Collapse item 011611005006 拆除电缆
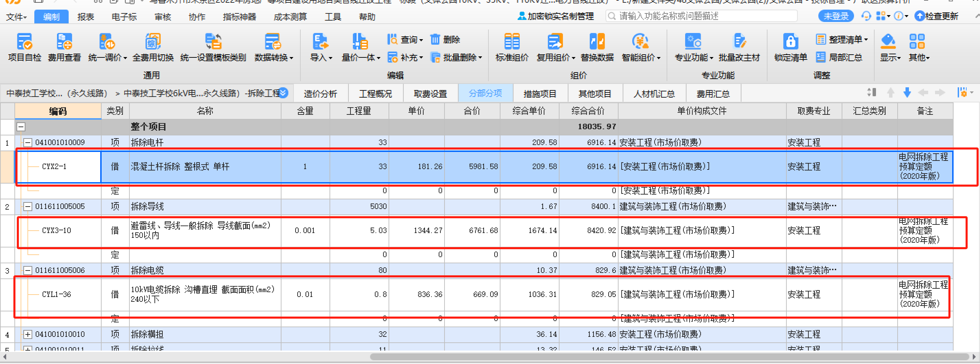 pos(28,270)
